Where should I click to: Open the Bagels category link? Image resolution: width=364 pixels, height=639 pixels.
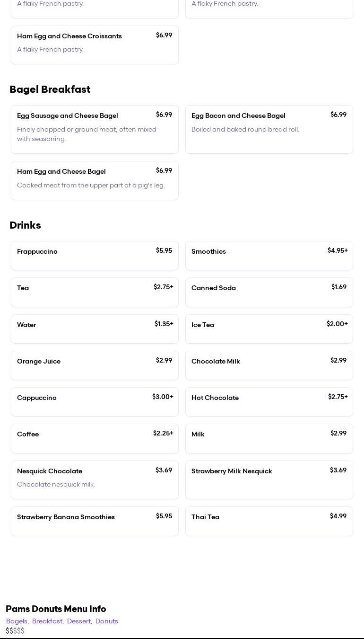pyautogui.click(x=17, y=621)
